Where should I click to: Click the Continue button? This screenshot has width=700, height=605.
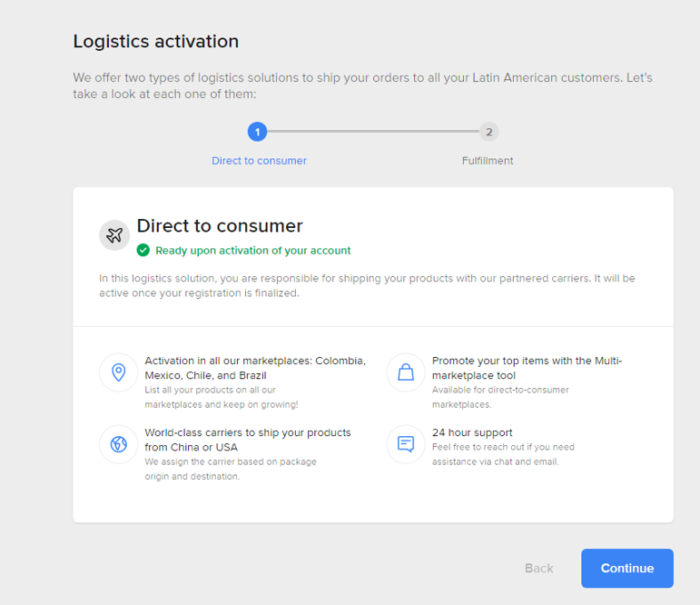tap(627, 569)
